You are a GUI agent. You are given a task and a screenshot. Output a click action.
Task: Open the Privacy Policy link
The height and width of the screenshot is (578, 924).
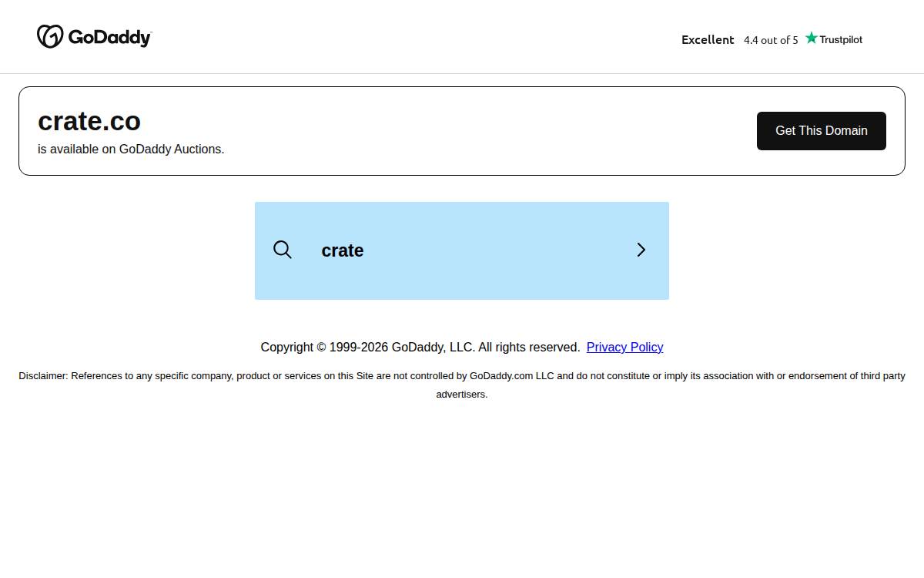pyautogui.click(x=624, y=347)
